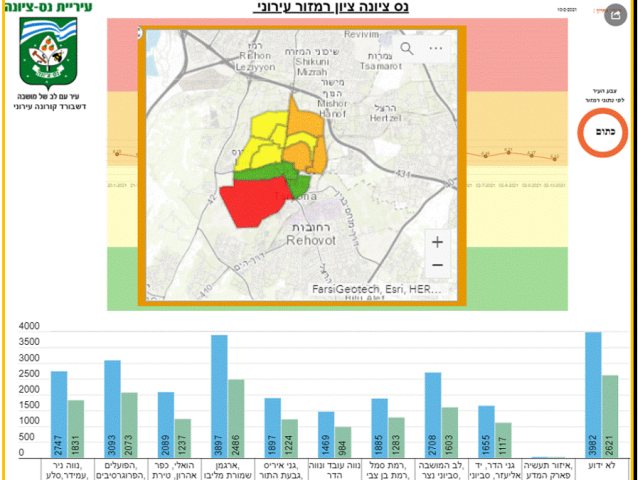640x480 pixels.
Task: Click the underlined dashboard title at top
Action: 331,7
